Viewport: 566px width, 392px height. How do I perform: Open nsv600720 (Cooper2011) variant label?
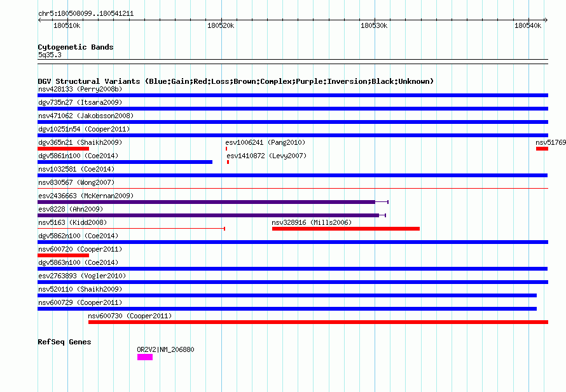[x=80, y=249]
